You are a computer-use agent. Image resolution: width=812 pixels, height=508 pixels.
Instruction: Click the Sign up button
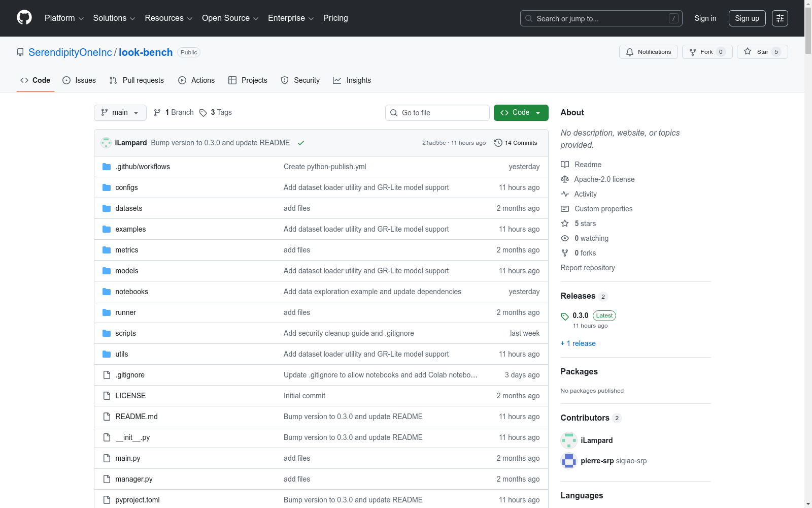(747, 18)
